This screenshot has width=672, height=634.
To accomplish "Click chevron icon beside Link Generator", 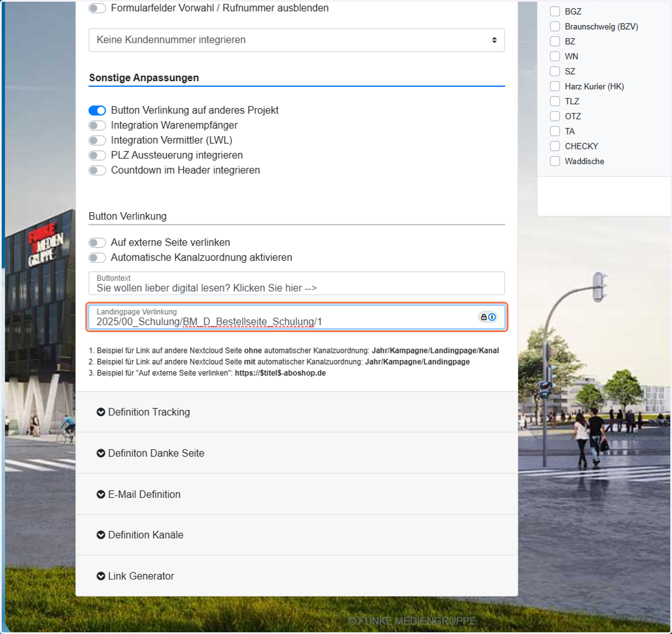I will click(101, 576).
